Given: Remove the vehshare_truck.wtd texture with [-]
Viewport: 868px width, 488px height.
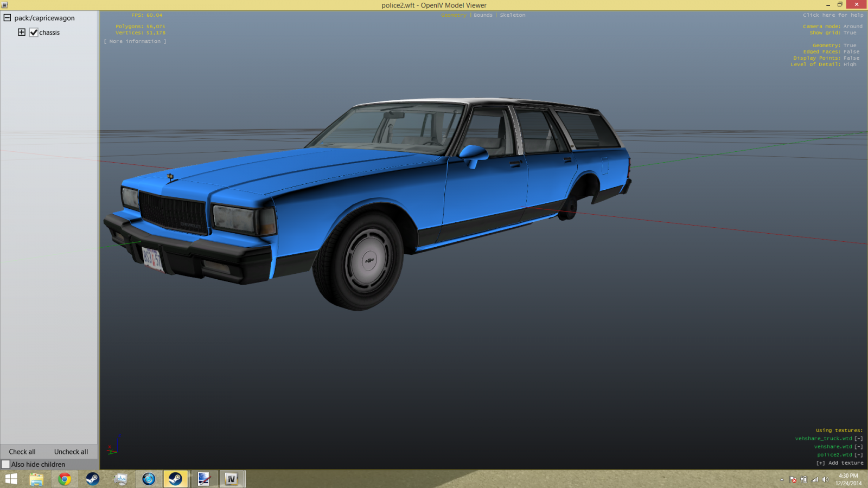Looking at the screenshot, I should 858,439.
